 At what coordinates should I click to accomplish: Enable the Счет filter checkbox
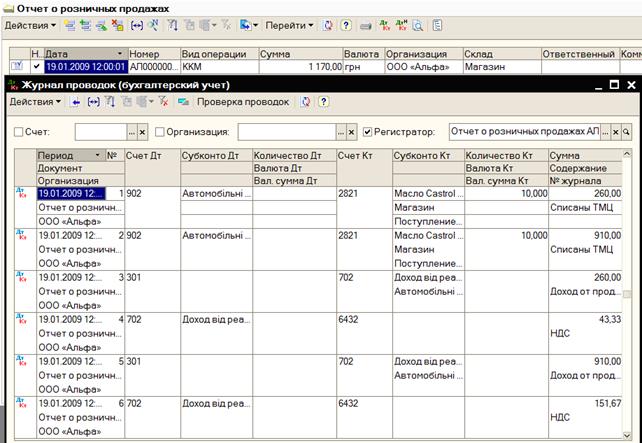tap(18, 131)
